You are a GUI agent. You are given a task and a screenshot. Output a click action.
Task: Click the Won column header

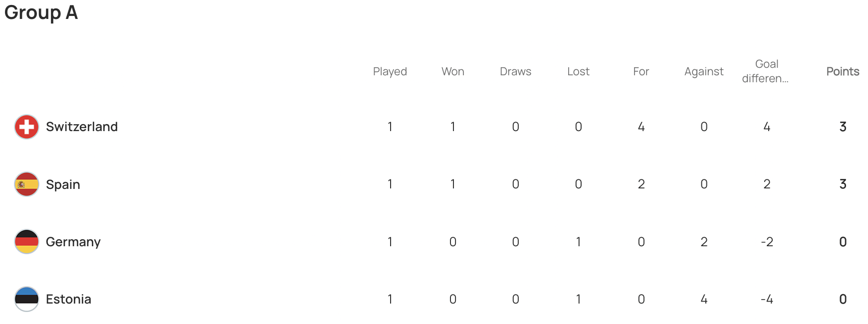(453, 71)
